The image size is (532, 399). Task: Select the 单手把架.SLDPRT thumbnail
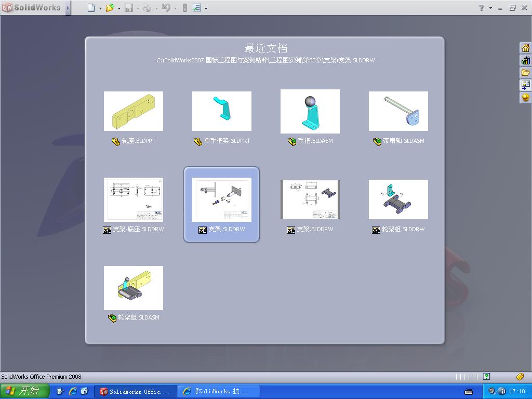tap(221, 111)
